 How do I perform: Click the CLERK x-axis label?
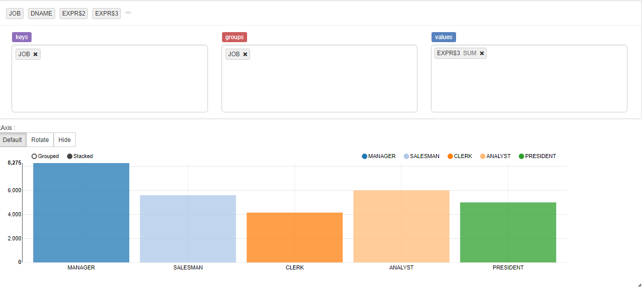click(295, 268)
